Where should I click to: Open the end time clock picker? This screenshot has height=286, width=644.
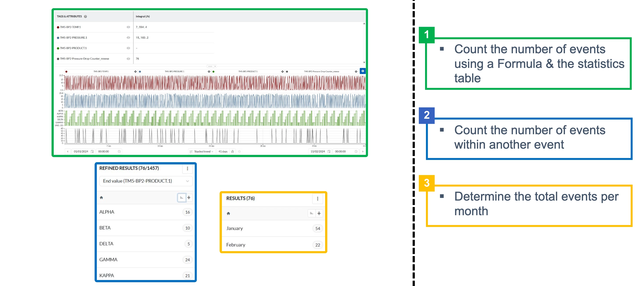(356, 151)
